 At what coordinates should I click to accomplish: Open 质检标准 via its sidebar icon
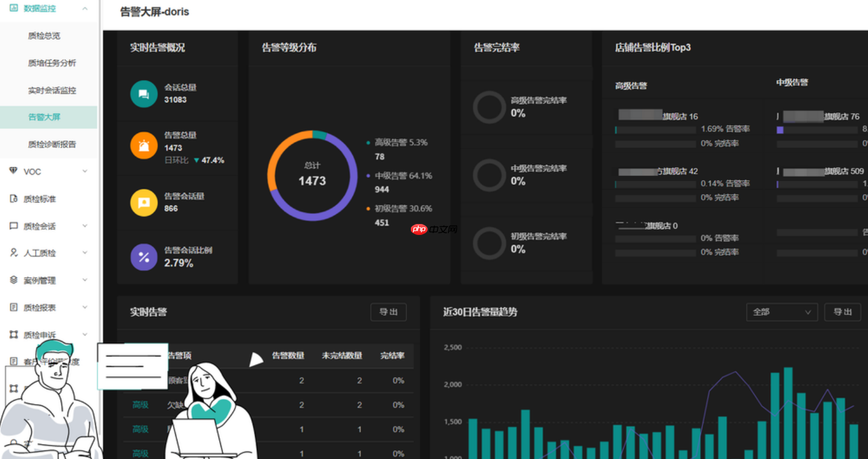click(x=13, y=199)
